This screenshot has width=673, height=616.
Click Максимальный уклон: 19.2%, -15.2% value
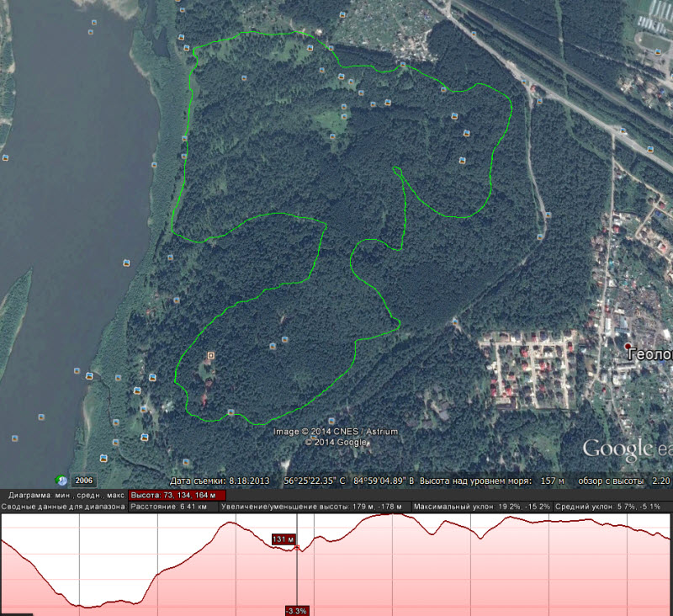[x=481, y=507]
